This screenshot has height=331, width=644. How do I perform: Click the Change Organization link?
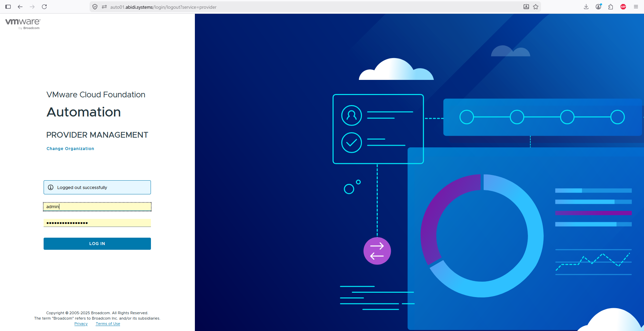pyautogui.click(x=70, y=149)
